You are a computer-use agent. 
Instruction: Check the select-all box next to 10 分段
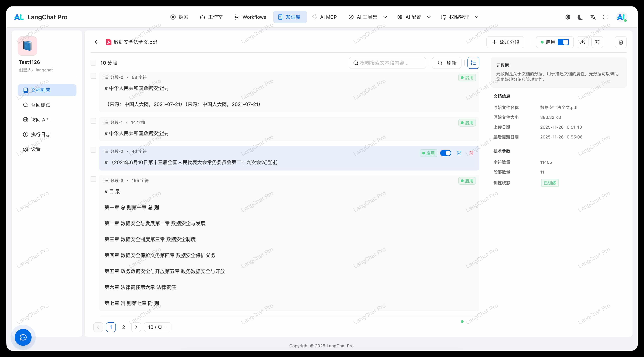[x=93, y=63]
